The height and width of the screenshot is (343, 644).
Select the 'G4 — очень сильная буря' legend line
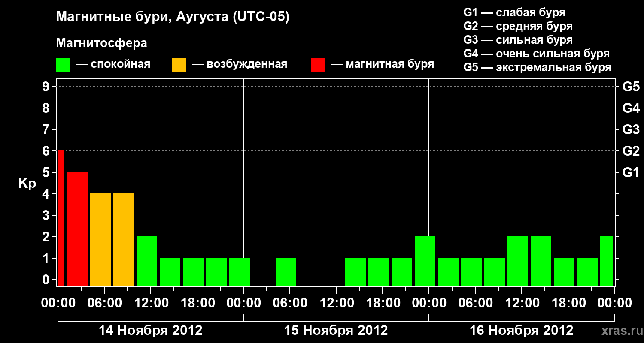pyautogui.click(x=536, y=54)
